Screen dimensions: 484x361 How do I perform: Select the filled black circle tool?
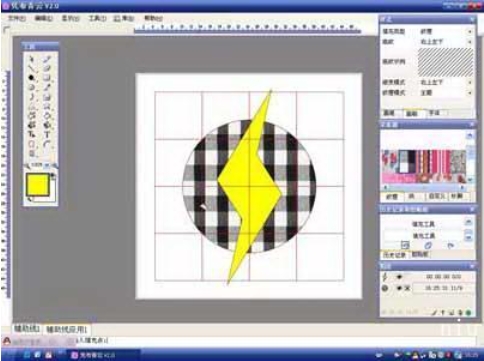31,78
